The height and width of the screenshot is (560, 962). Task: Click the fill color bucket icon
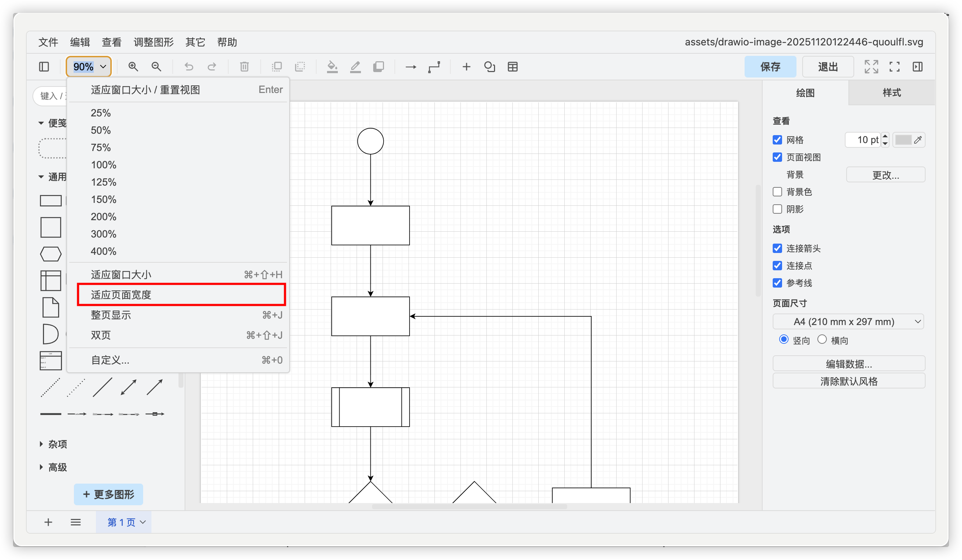[x=332, y=67]
